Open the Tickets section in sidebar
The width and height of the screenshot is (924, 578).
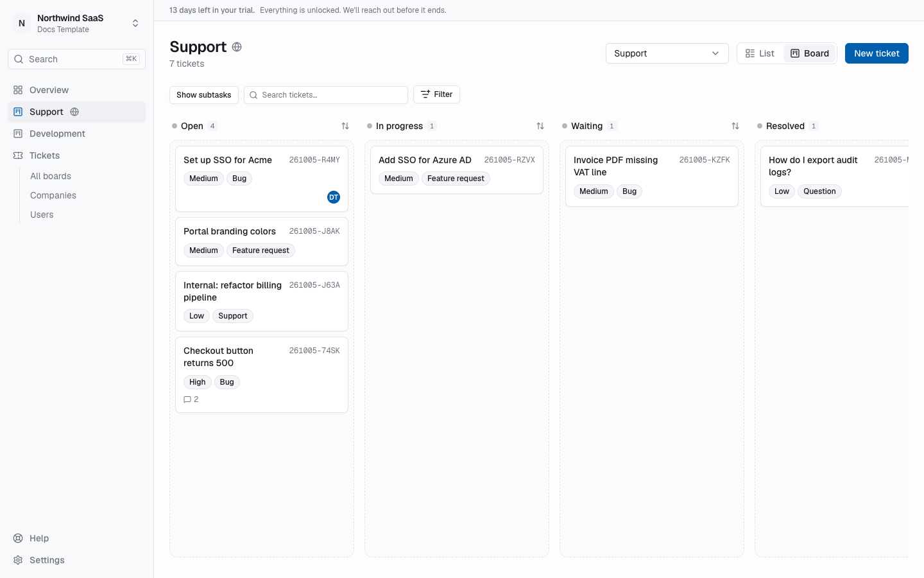77,155
